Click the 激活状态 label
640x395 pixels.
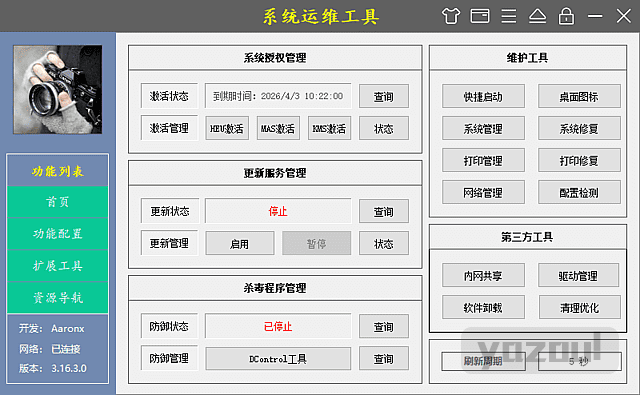pyautogui.click(x=169, y=96)
